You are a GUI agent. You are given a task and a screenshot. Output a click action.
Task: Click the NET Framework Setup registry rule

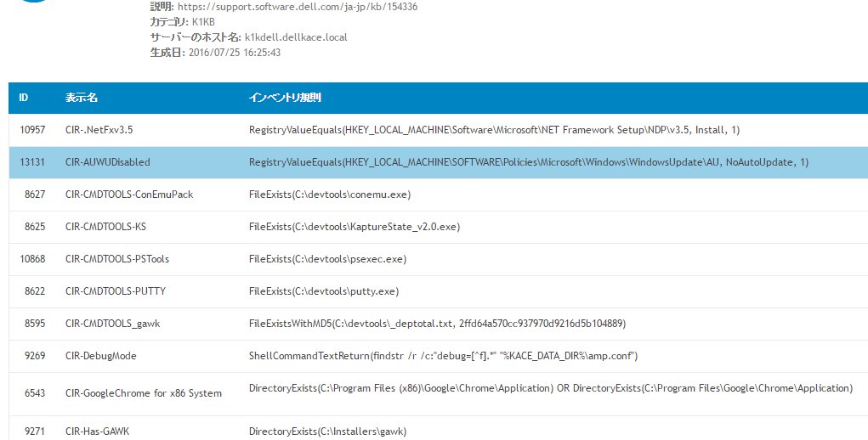[494, 130]
